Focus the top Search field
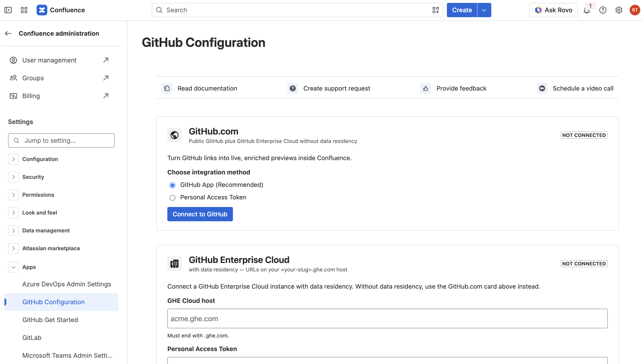The width and height of the screenshot is (643, 364). click(x=297, y=10)
